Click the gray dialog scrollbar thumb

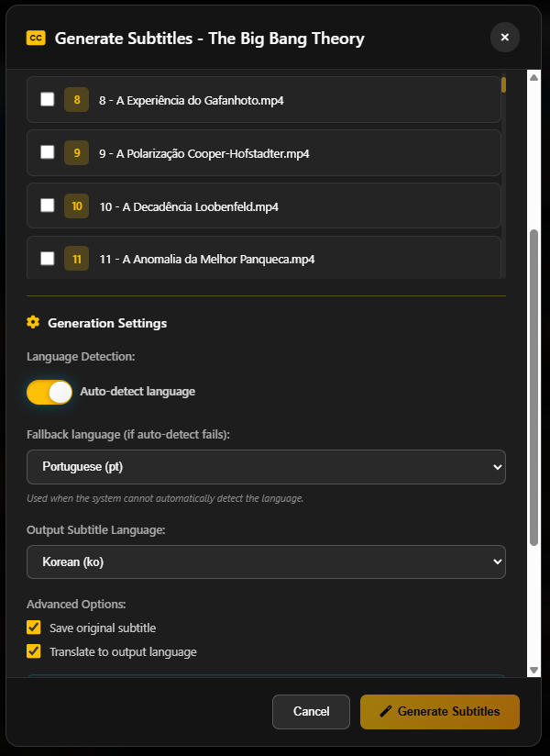coord(533,388)
